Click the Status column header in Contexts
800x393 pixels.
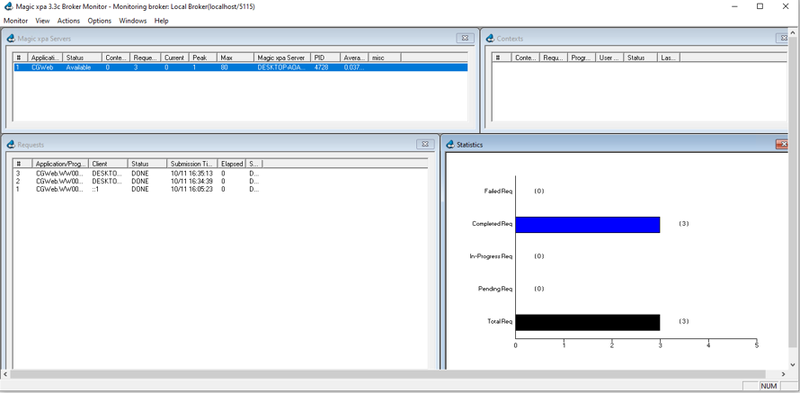coord(640,58)
